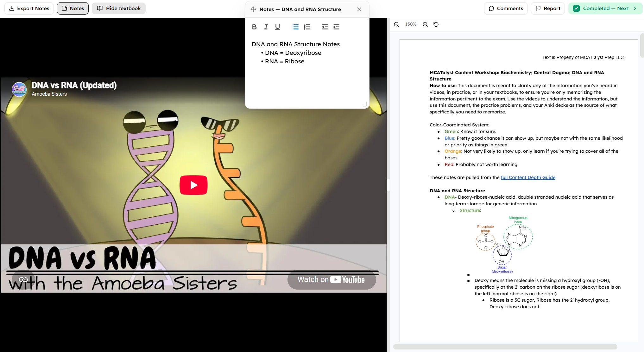Click the notes panel resize handle

tap(365, 104)
